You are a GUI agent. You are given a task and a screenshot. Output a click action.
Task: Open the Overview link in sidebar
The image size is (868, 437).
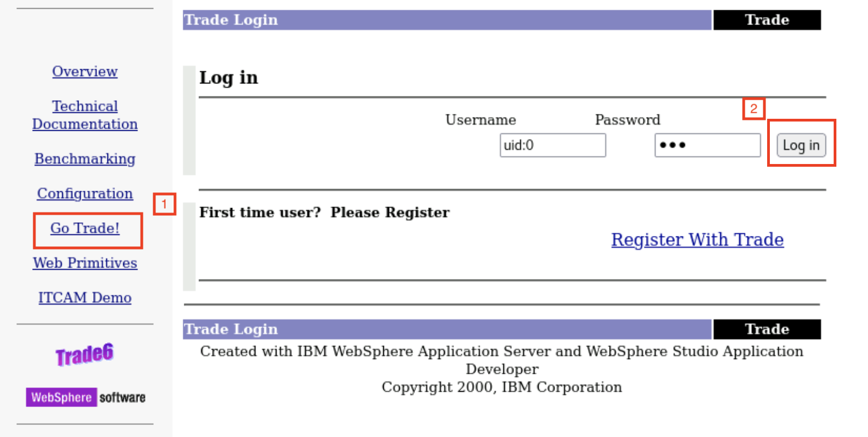pos(85,71)
